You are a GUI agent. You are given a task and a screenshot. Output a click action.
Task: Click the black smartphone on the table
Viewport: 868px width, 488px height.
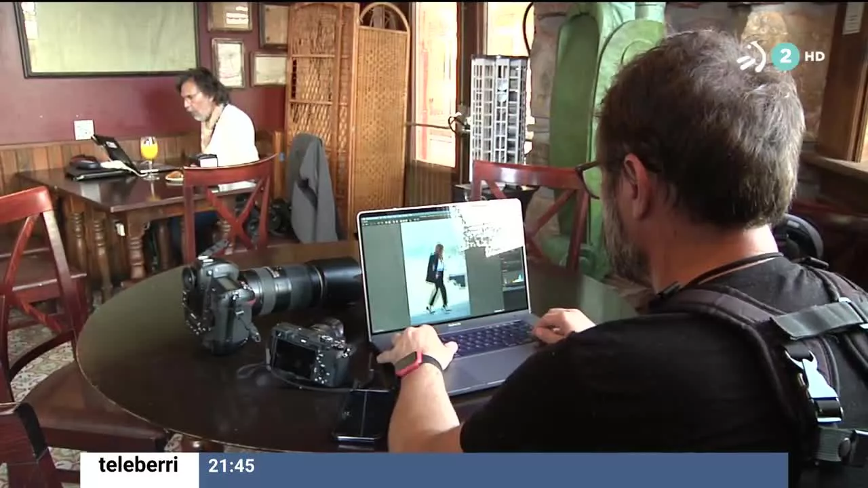point(363,415)
